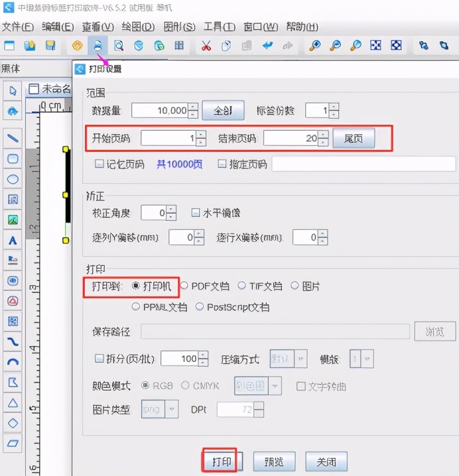Image resolution: width=459 pixels, height=476 pixels.
Task: Open the color type dropdown beside CMYK
Action: coord(258,386)
